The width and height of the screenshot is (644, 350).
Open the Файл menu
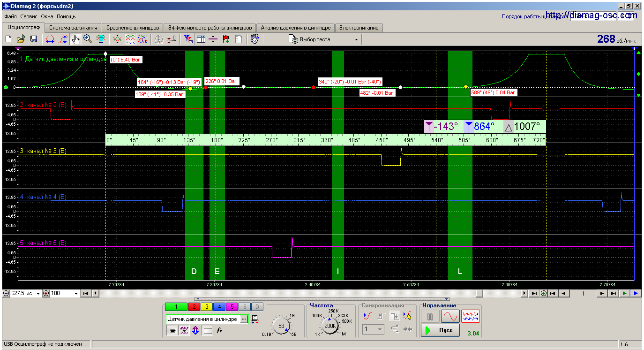click(x=10, y=16)
